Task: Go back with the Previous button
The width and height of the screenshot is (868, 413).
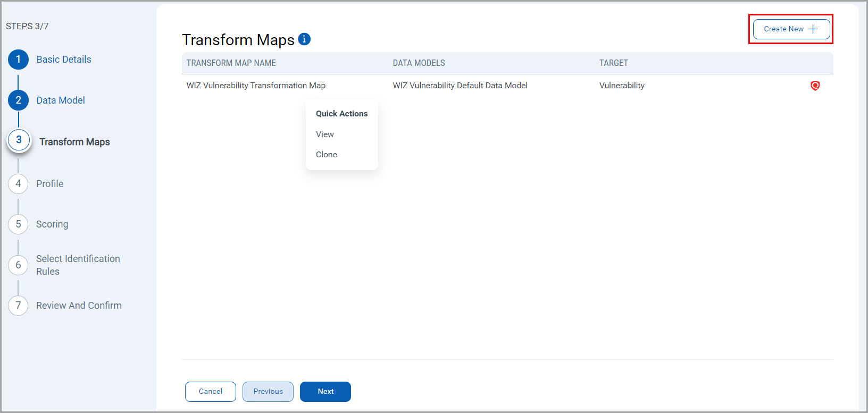Action: [268, 392]
